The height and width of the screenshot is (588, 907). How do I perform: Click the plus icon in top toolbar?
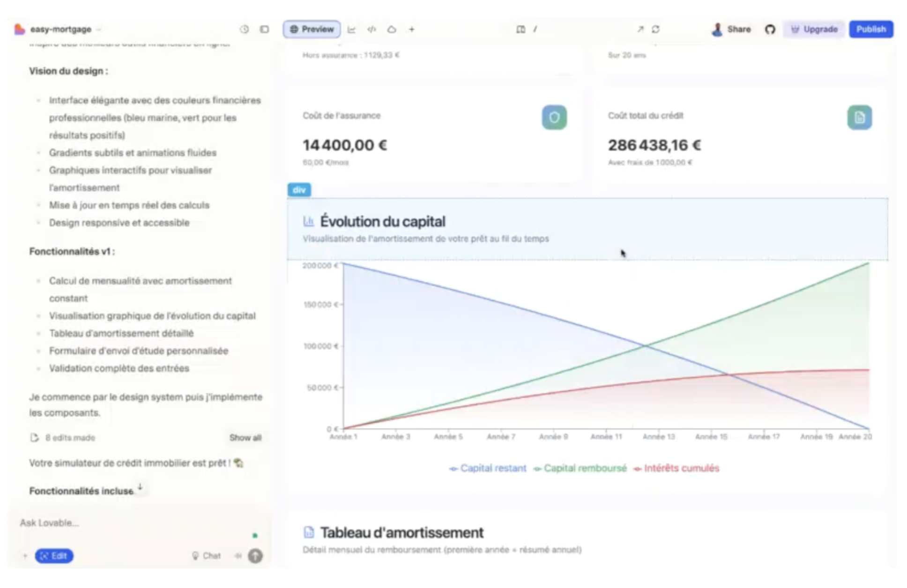[x=411, y=29]
